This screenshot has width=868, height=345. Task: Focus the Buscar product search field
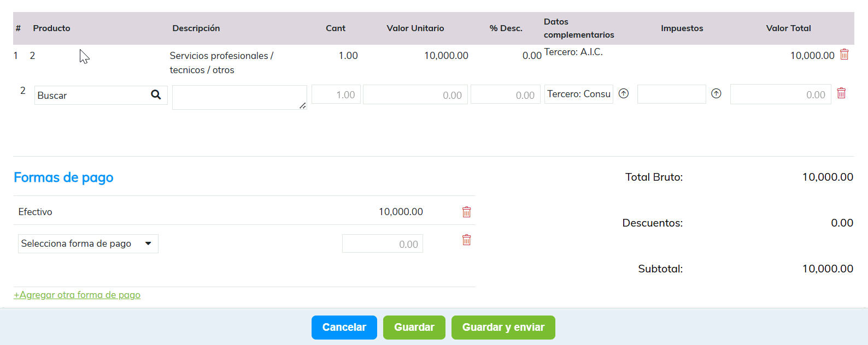[90, 95]
